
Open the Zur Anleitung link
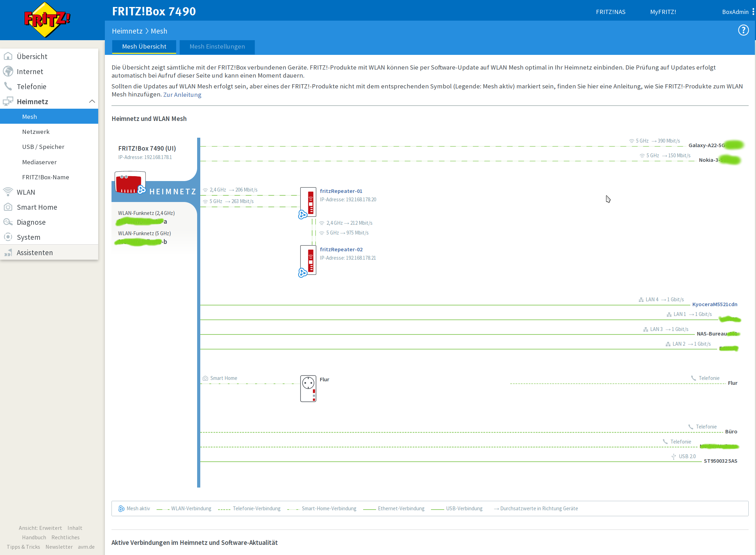pos(182,95)
